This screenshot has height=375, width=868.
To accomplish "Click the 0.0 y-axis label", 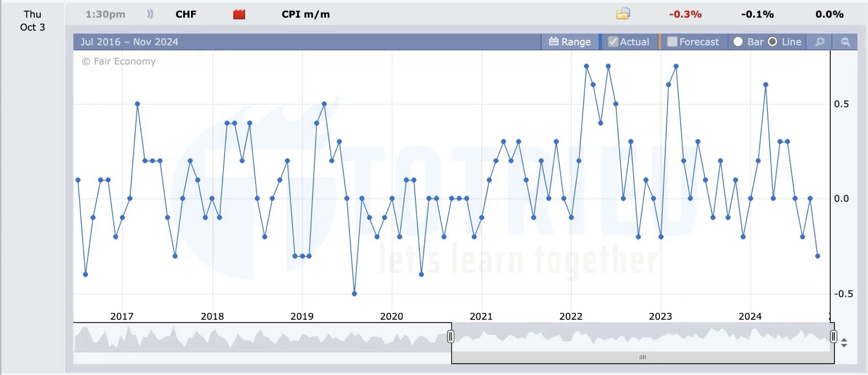I will click(x=841, y=198).
